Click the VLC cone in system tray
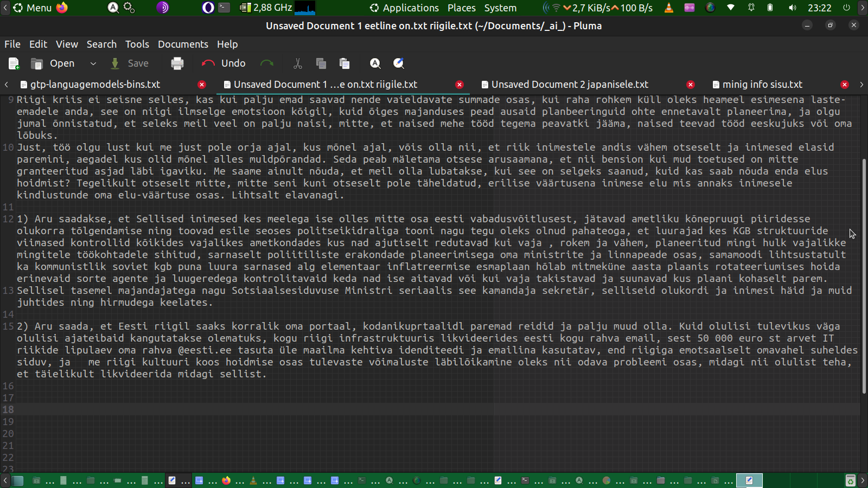The image size is (868, 488). 669,8
